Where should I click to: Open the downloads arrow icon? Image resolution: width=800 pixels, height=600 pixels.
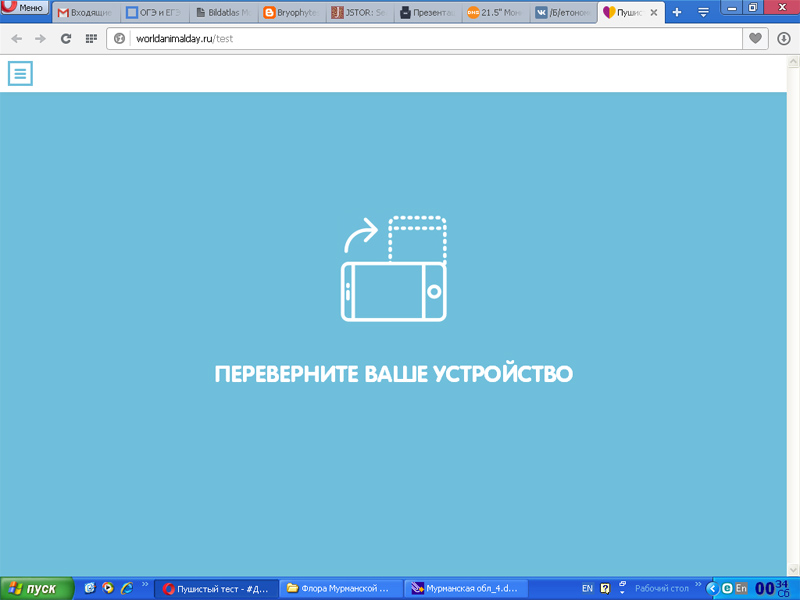(x=784, y=39)
